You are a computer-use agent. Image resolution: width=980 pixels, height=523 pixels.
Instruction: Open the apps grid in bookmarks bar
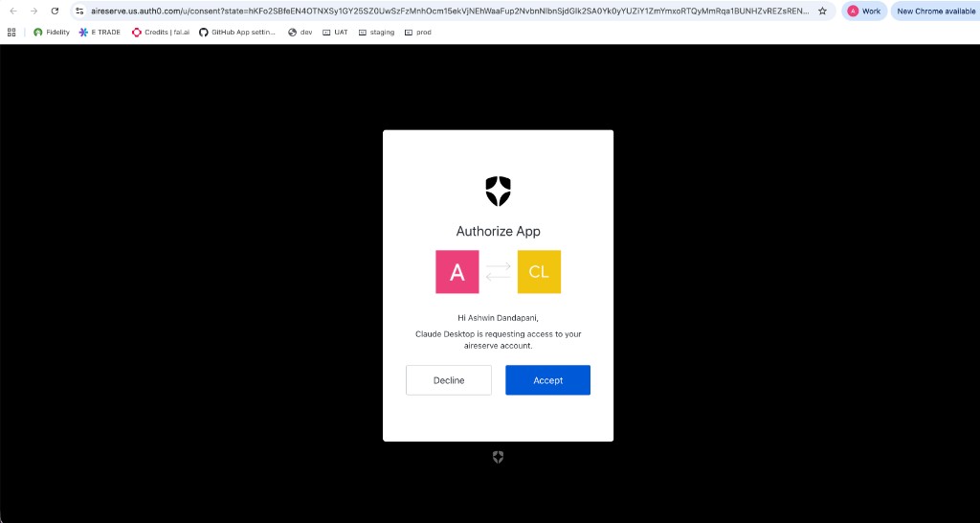click(x=11, y=32)
